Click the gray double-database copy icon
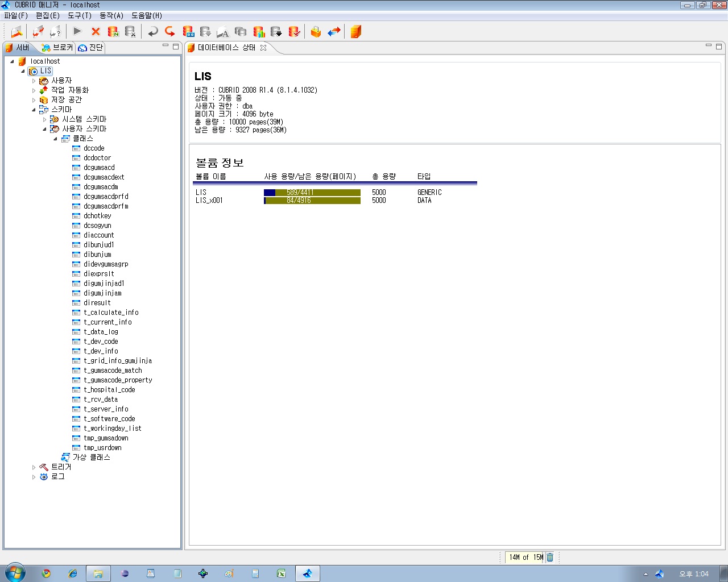 coord(241,32)
